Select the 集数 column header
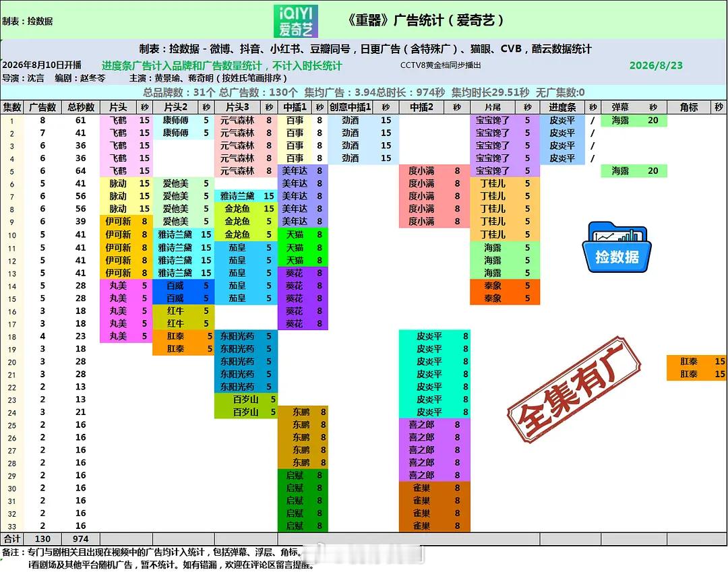Image resolution: width=728 pixels, height=572 pixels. 12,107
